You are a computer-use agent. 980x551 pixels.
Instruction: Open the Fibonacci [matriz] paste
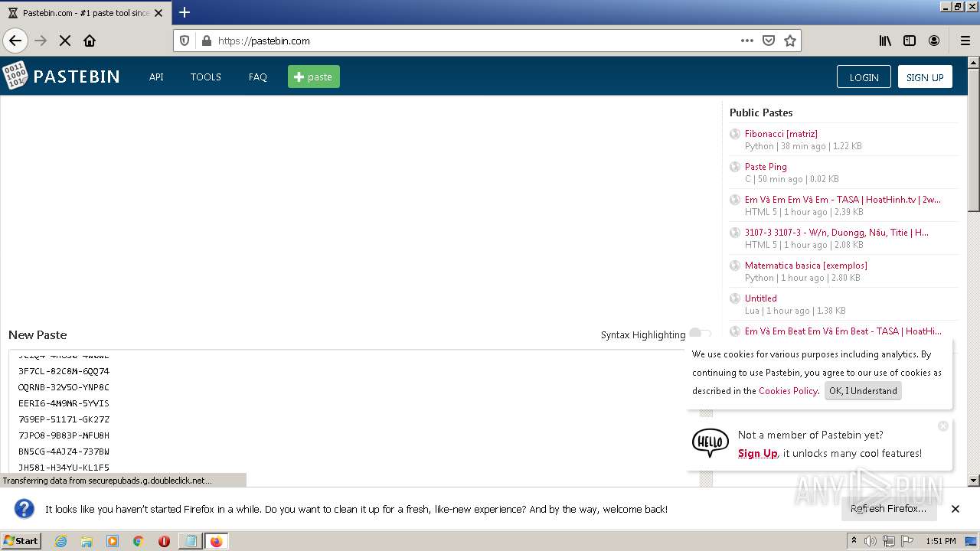click(781, 133)
